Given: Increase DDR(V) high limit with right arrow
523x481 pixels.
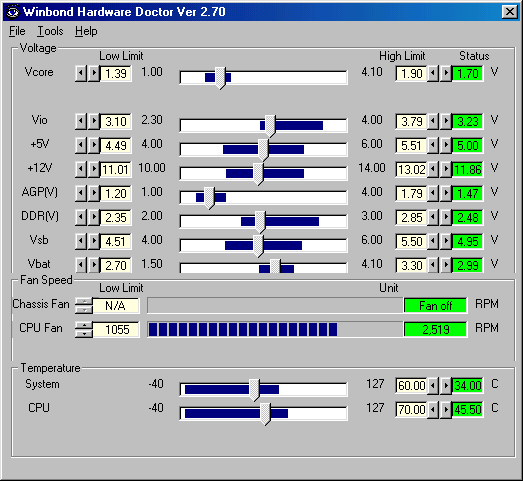Looking at the screenshot, I should pyautogui.click(x=446, y=217).
